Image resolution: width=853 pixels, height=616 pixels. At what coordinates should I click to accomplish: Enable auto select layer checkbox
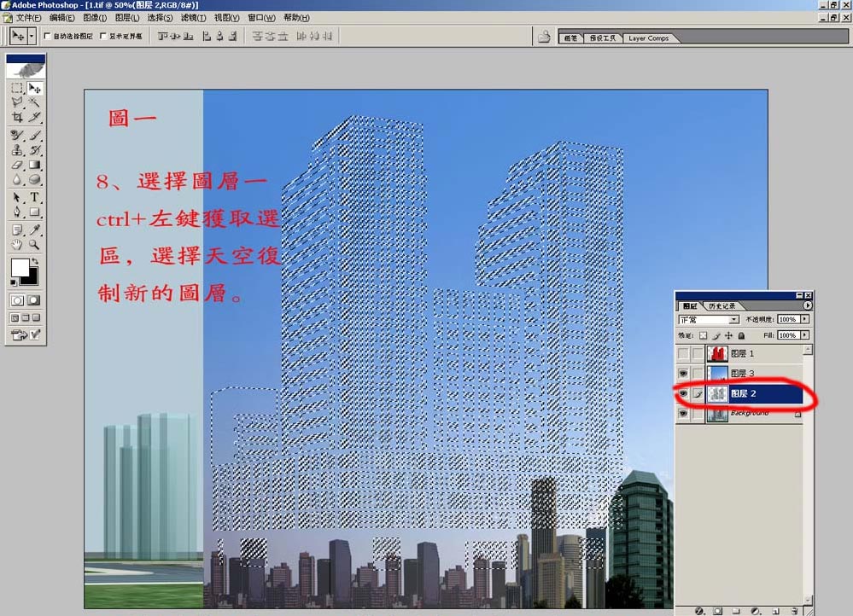pos(47,36)
